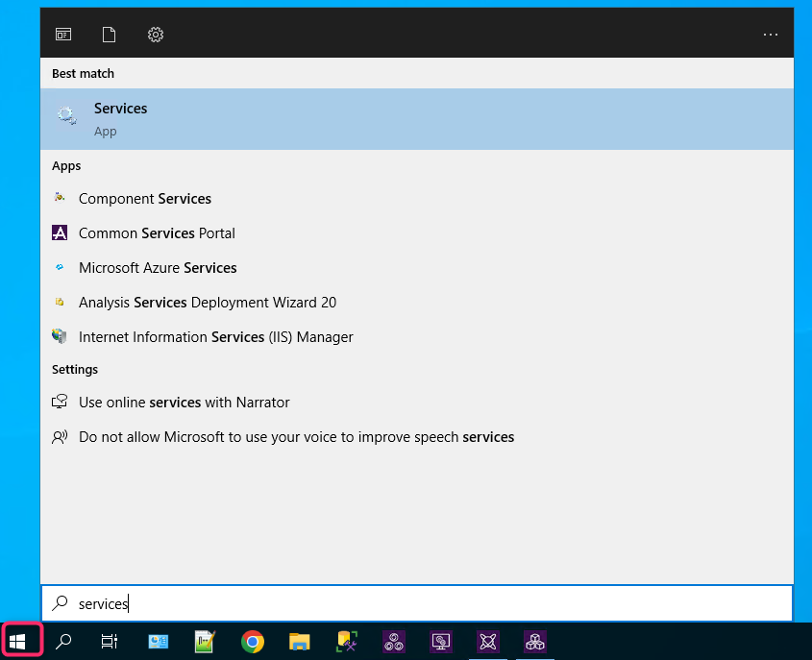Open the purple atom-shaped taskbar app
812x660 pixels.
488,642
